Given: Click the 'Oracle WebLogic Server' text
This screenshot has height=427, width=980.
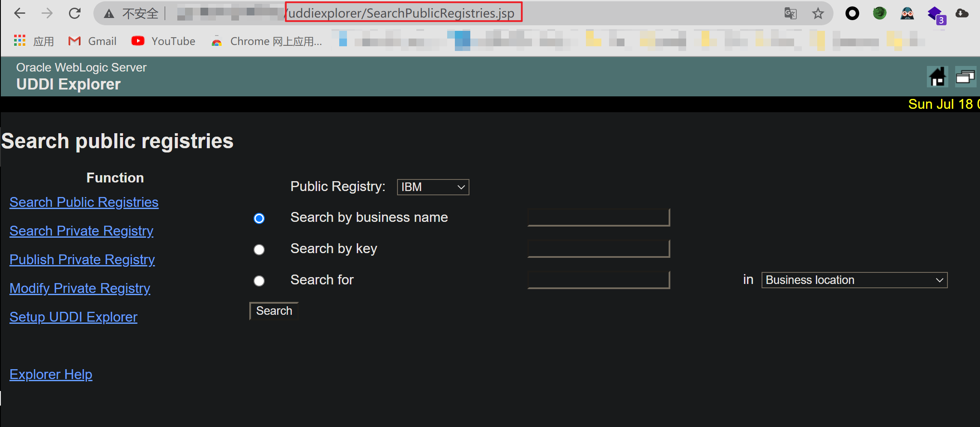Looking at the screenshot, I should click(x=81, y=68).
